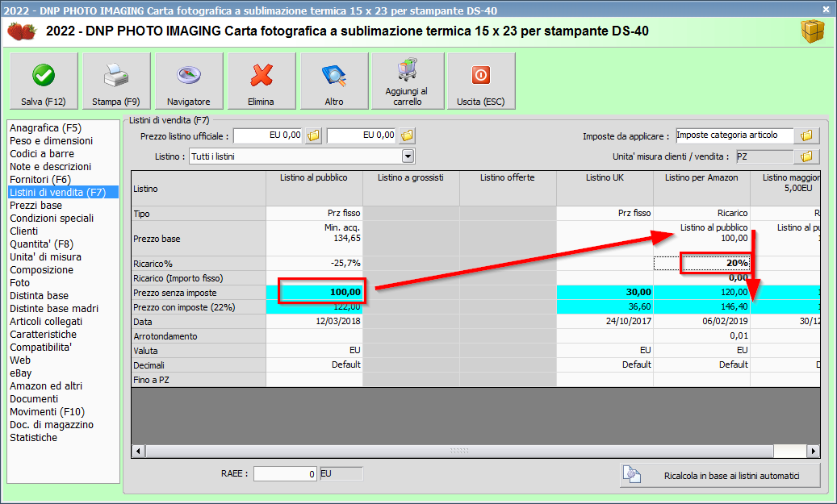837x504 pixels.
Task: Select the 146,40 price with taxes cell
Action: pos(702,306)
